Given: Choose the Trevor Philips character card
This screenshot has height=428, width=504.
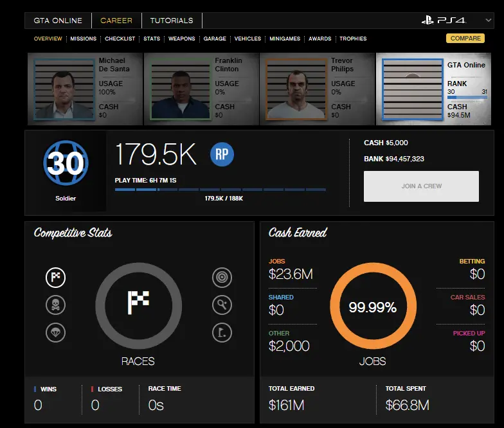Looking at the screenshot, I should (x=316, y=89).
